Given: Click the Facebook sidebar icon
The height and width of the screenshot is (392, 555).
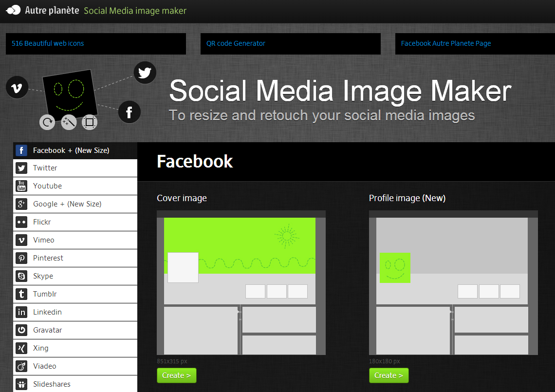Looking at the screenshot, I should [x=21, y=150].
